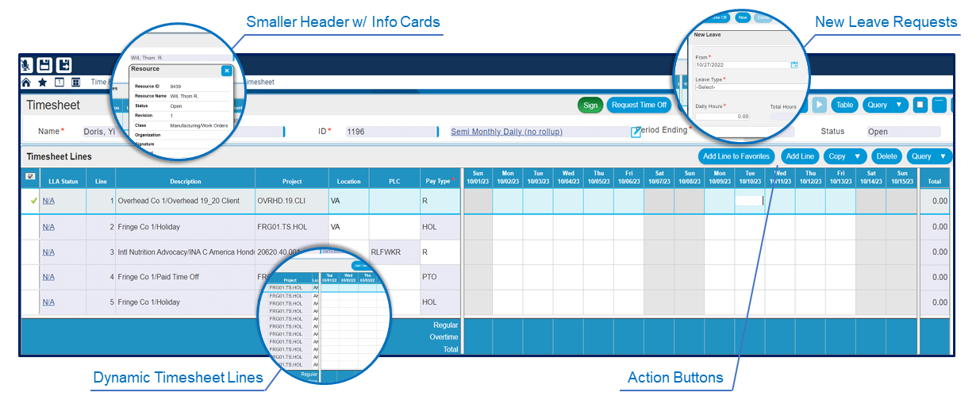This screenshot has height=400, width=980.
Task: Click the Save and Continue icon
Action: (64, 65)
